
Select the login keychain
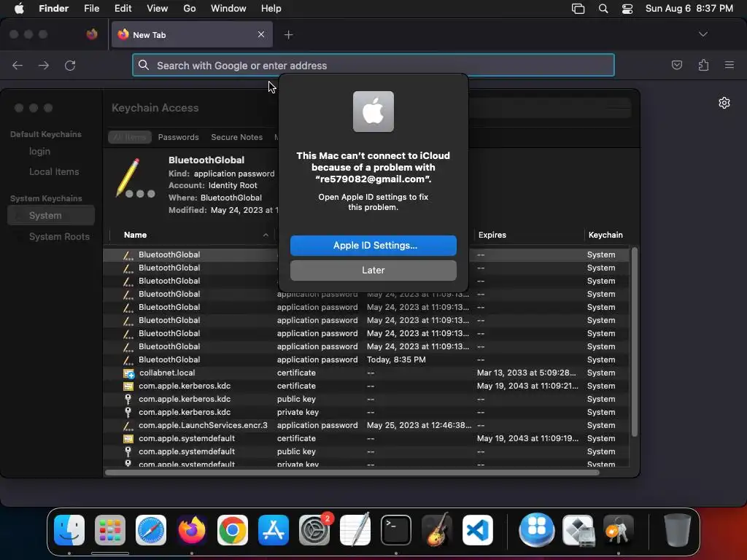click(x=39, y=152)
